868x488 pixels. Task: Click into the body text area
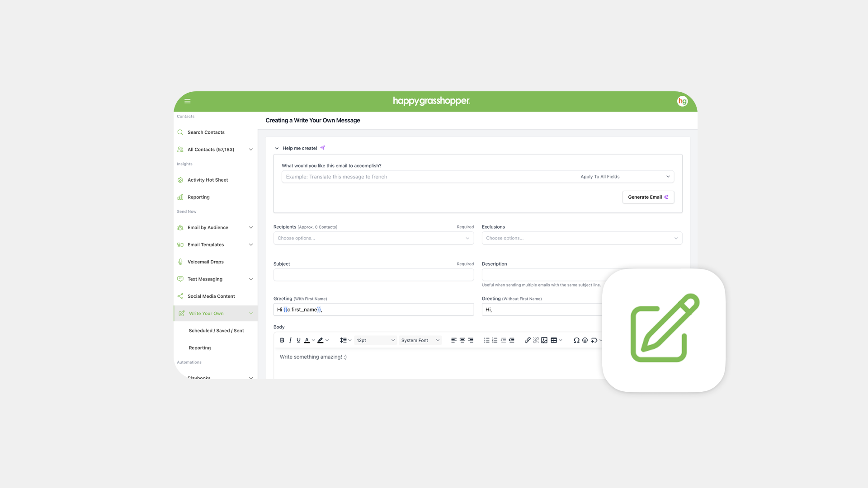[x=439, y=364]
